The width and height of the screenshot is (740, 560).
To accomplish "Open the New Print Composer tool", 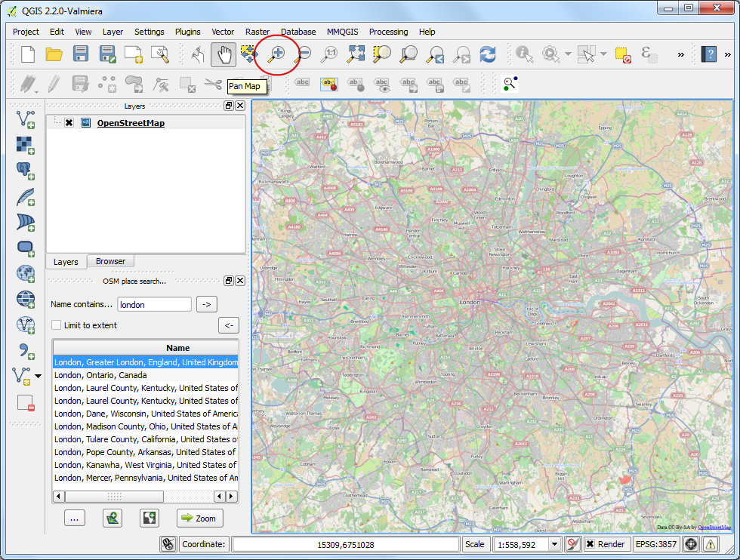I will click(134, 54).
